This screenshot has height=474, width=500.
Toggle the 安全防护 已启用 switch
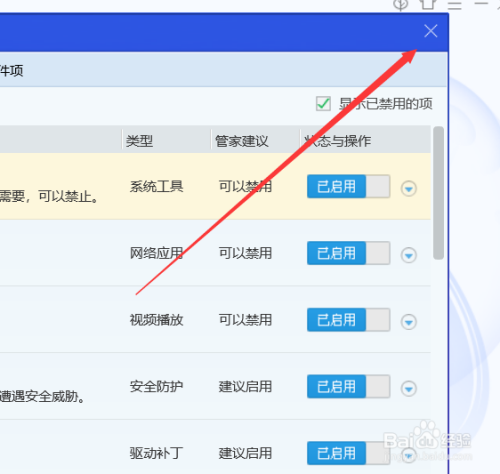tap(348, 386)
